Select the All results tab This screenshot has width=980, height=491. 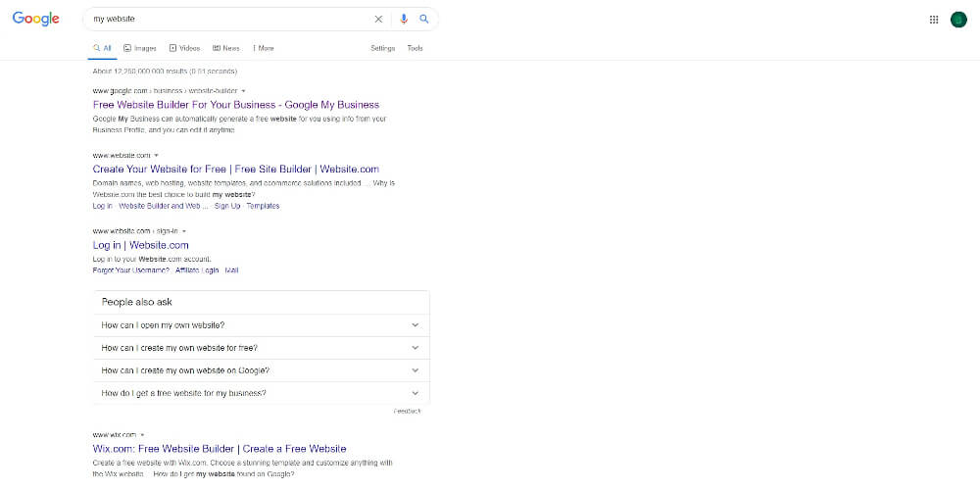point(102,48)
